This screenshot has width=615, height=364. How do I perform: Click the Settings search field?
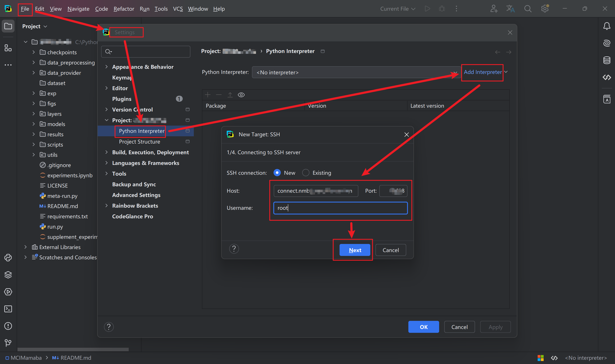click(146, 51)
